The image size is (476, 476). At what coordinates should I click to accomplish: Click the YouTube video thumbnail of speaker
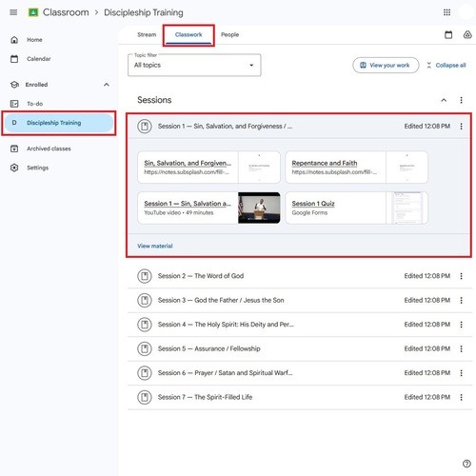(259, 208)
